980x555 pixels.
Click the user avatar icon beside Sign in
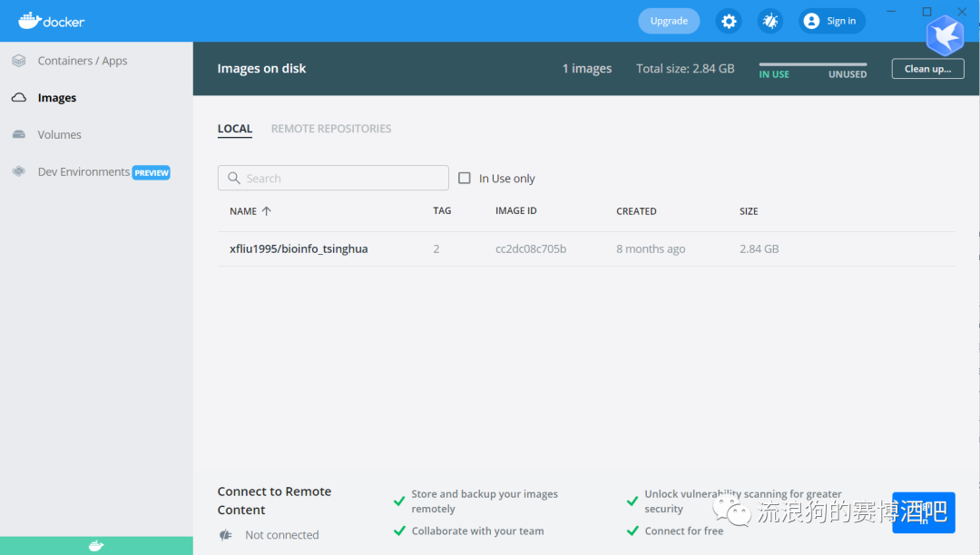[811, 21]
